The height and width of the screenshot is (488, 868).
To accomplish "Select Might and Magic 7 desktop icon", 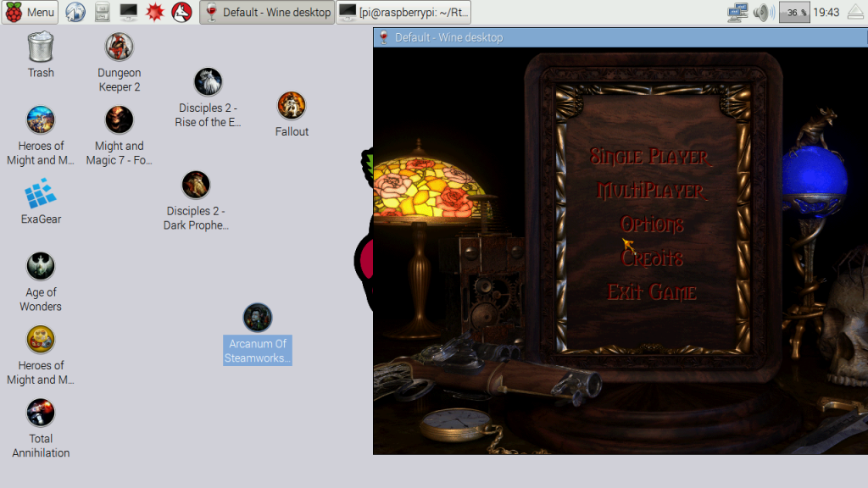I will tap(119, 120).
